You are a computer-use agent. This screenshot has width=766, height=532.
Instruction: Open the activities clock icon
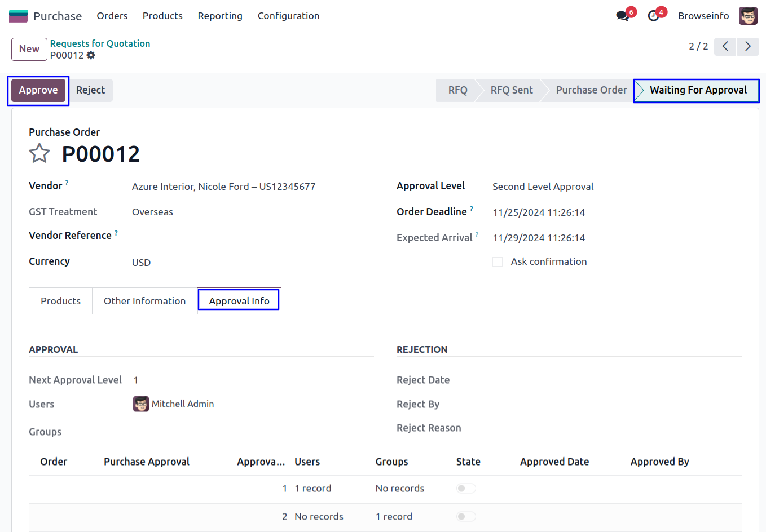click(x=653, y=16)
